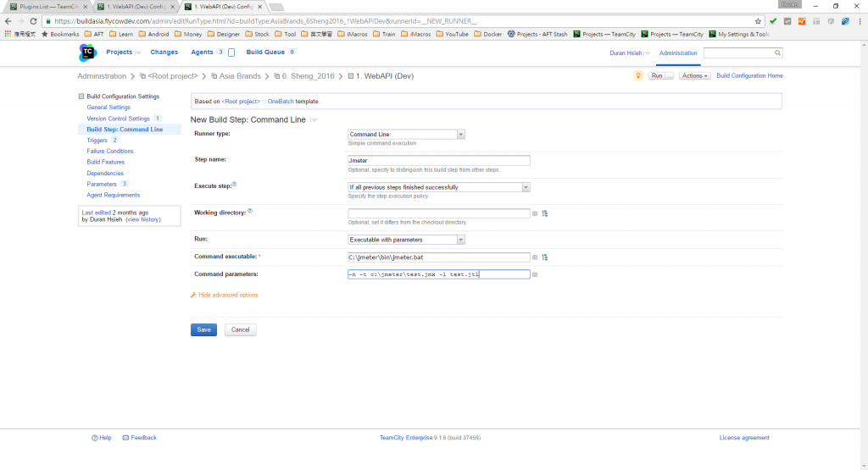The height and width of the screenshot is (470, 868).
Task: Save the build step
Action: click(203, 330)
